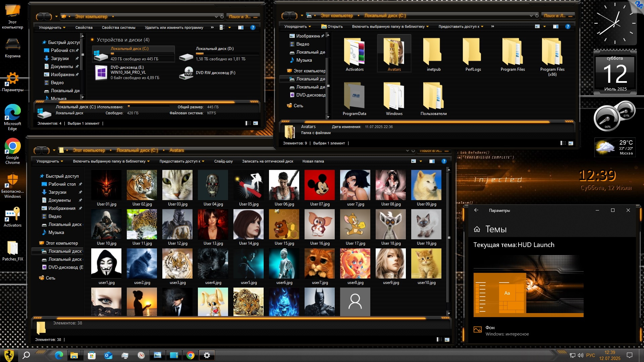Toggle preview pane icon in Avatars window toolbar

coord(432,161)
